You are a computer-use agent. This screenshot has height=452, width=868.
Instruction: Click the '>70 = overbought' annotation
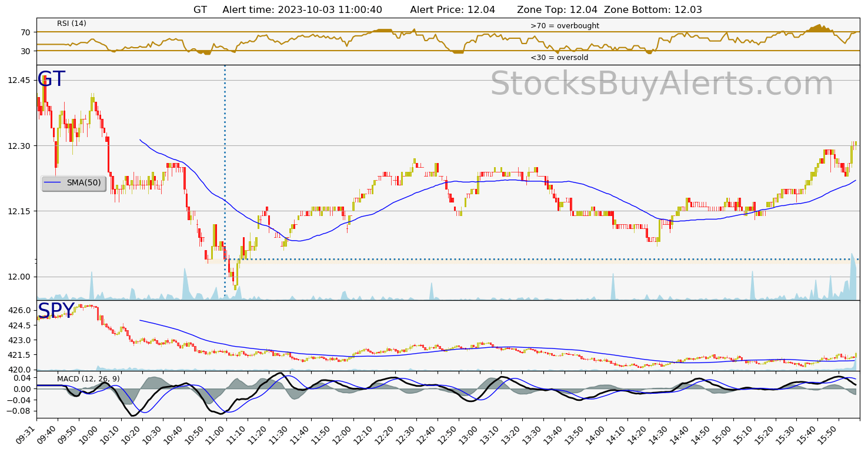tap(565, 26)
